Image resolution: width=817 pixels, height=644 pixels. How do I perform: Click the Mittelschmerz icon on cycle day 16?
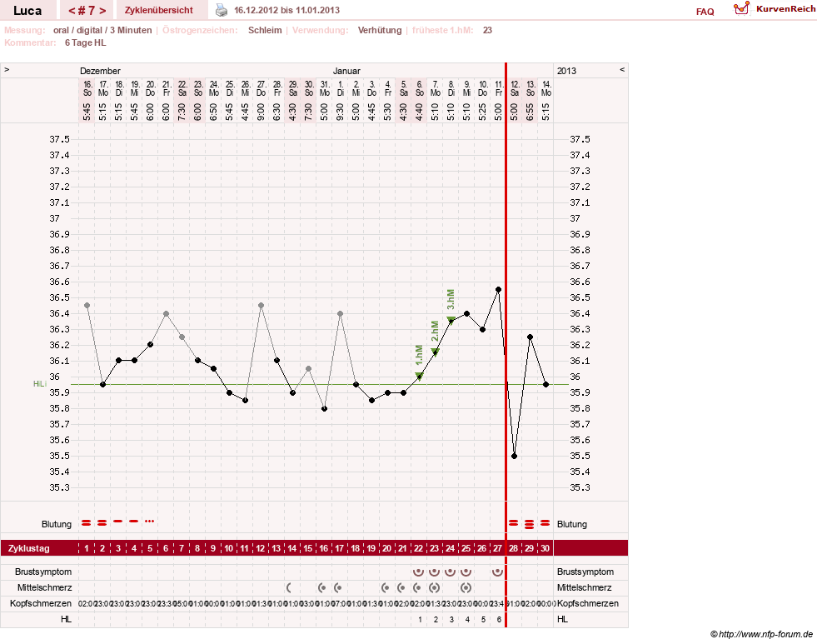(322, 587)
